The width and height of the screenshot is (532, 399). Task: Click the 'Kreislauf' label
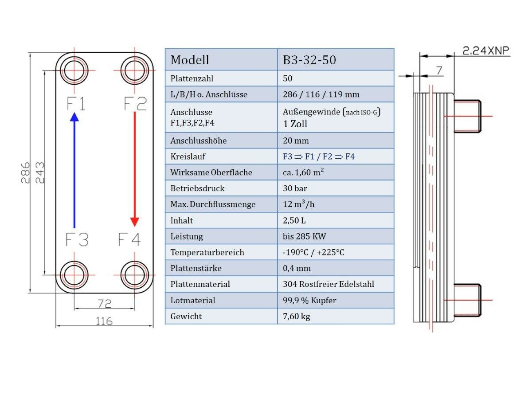(188, 156)
